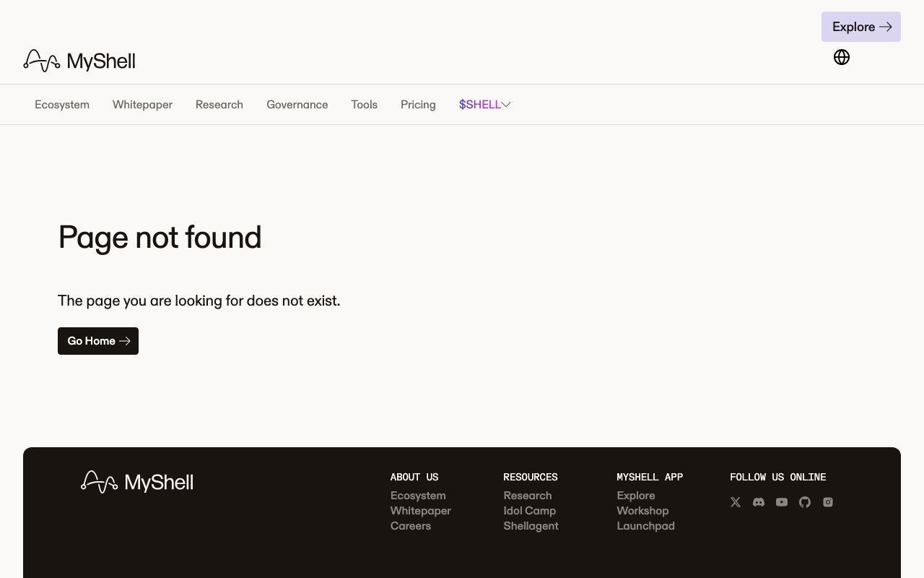Click the 'ABOUT US' footer heading

coord(414,477)
